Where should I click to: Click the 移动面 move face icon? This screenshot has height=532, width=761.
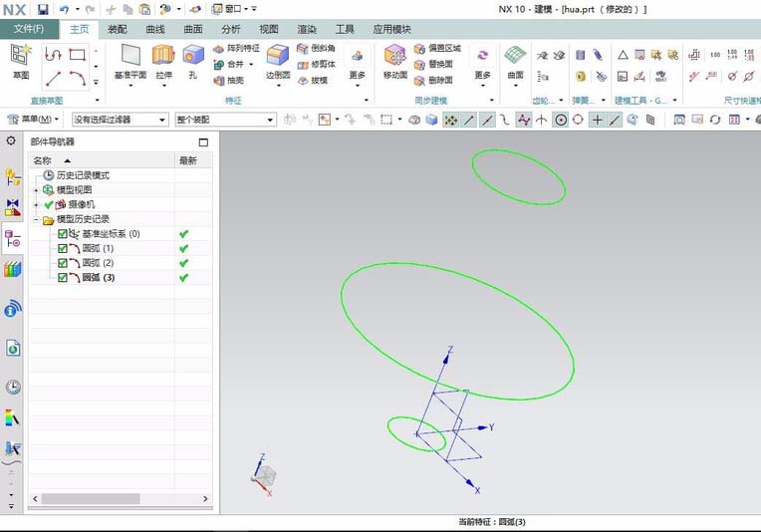click(x=395, y=62)
